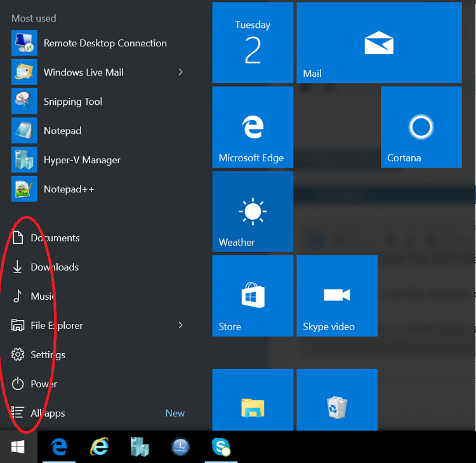Open the Recycle Bin tile
Image resolution: width=476 pixels, height=463 pixels.
[x=337, y=400]
